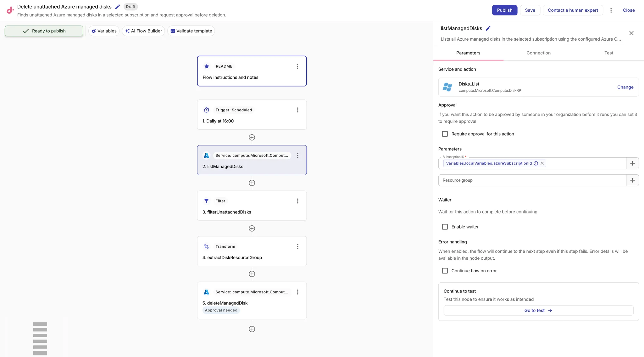Click the Draft status badge

click(x=130, y=7)
